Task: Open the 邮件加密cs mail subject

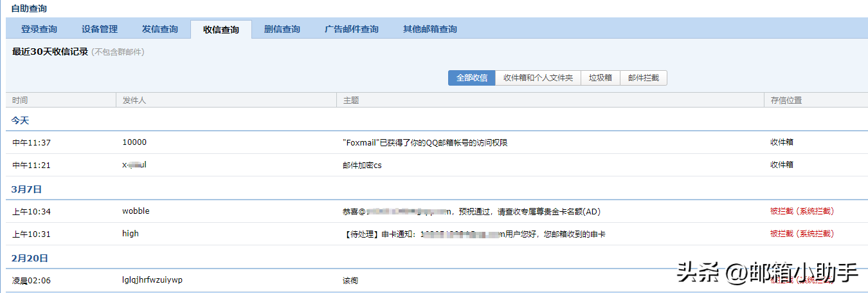Action: click(362, 165)
